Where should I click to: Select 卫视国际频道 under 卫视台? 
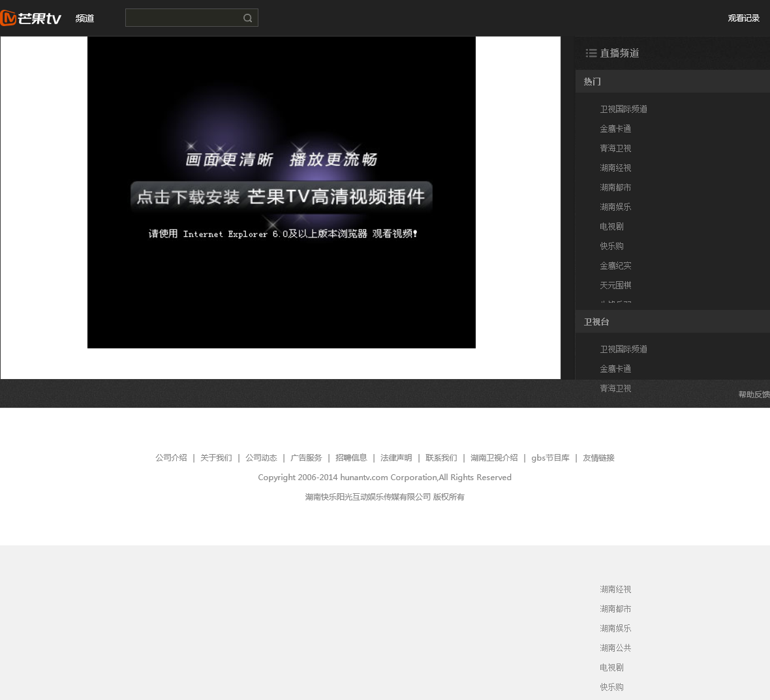[x=623, y=349]
